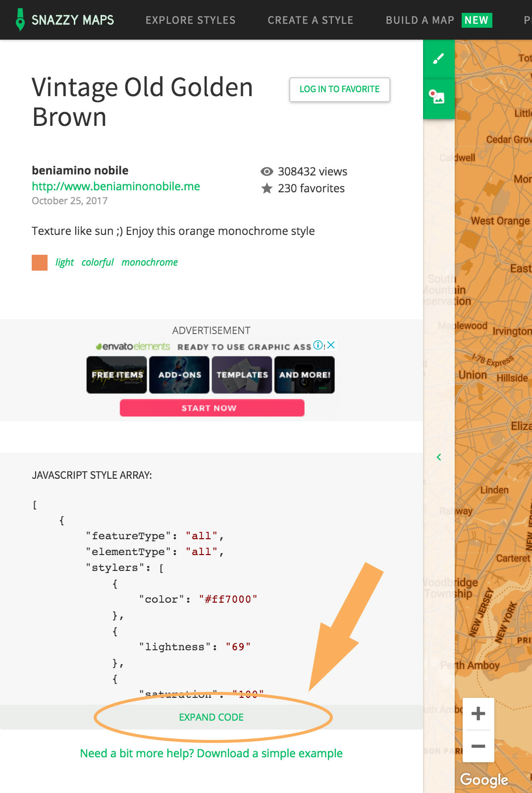Click the NEW badge
Image resolution: width=532 pixels, height=793 pixels.
(477, 20)
